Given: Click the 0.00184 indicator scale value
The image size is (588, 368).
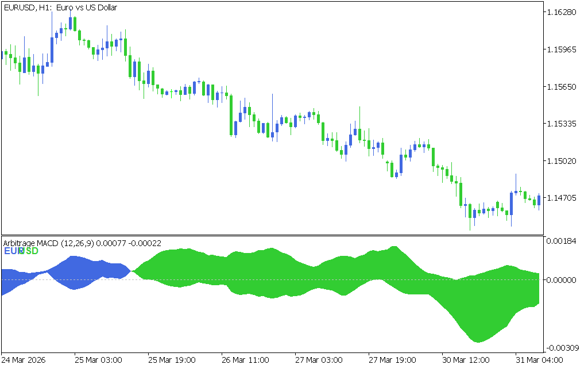Looking at the screenshot, I should (x=563, y=241).
